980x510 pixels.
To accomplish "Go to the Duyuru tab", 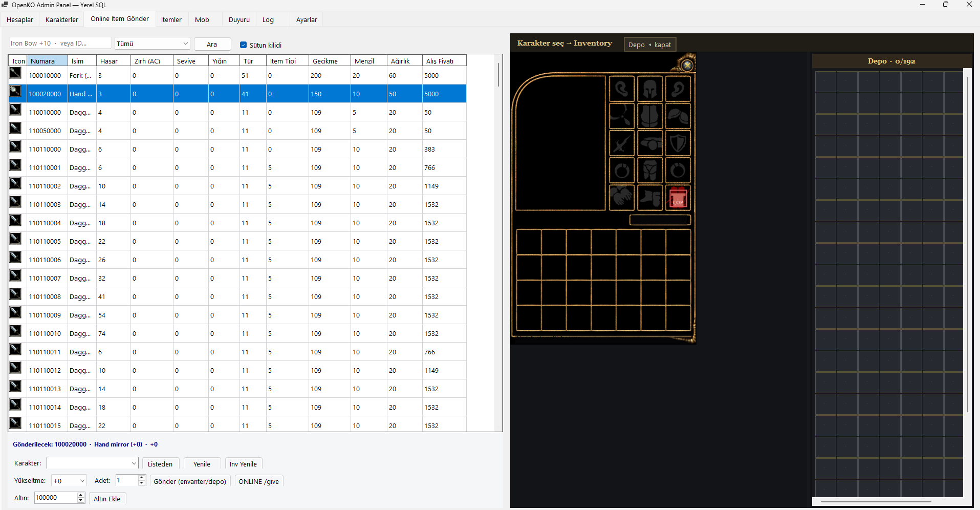I will (x=239, y=19).
